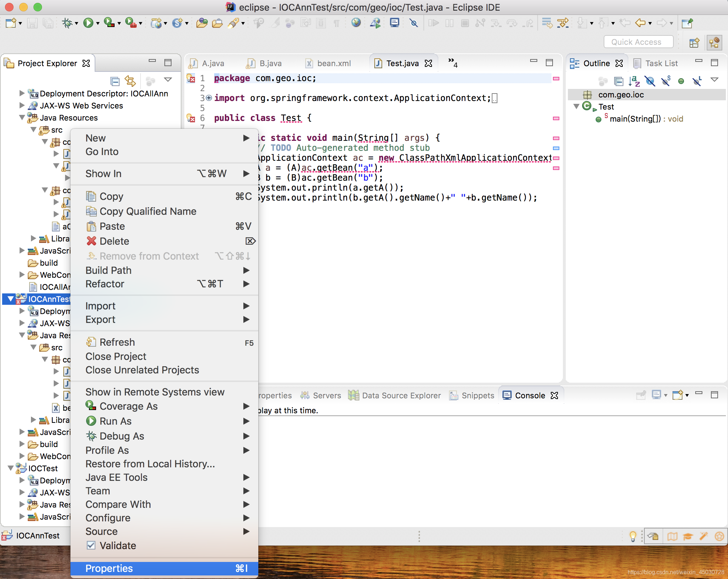The image size is (728, 579).
Task: Switch to Data Source Explorer tab
Action: pyautogui.click(x=395, y=395)
